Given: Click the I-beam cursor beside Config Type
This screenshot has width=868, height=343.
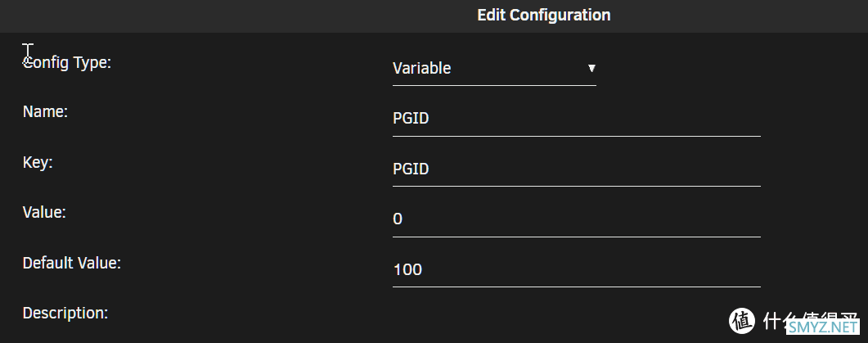Looking at the screenshot, I should tap(28, 55).
